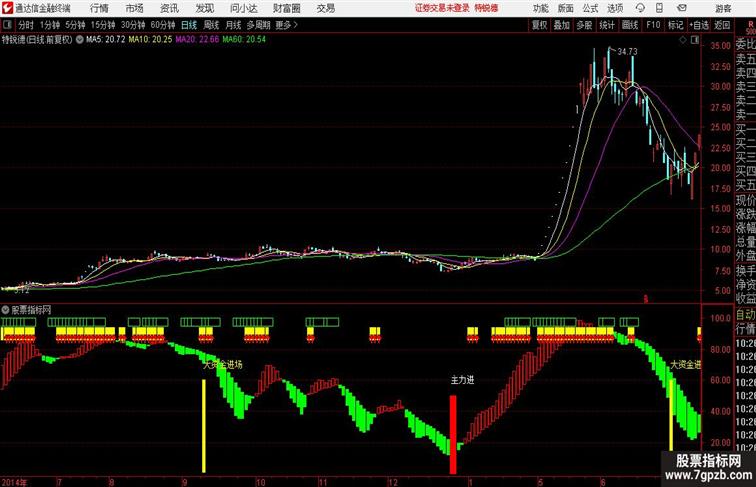756x487 pixels.
Task: Click the 特锐德(日线,前复权) chart title
Action: 37,40
